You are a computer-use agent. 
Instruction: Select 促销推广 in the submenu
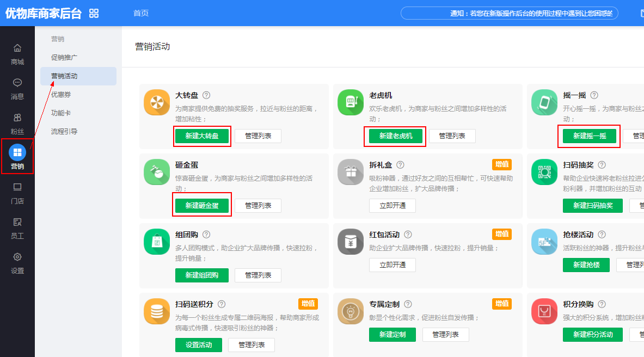[64, 58]
